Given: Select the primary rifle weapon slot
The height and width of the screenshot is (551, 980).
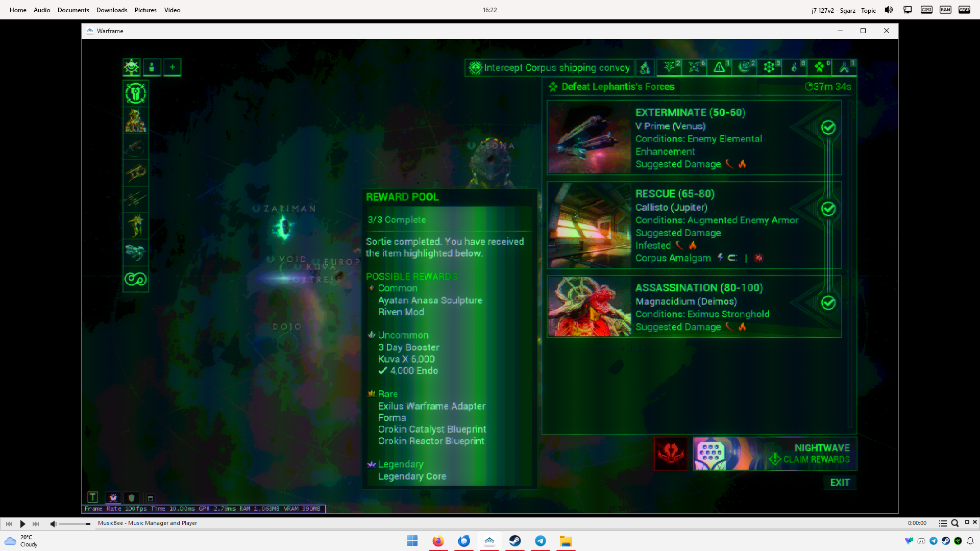Looking at the screenshot, I should coord(136,147).
